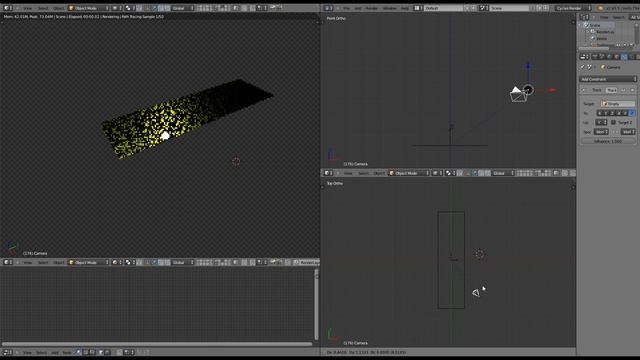Toggle the Target Z checkbox
The image size is (640, 360).
click(x=613, y=122)
